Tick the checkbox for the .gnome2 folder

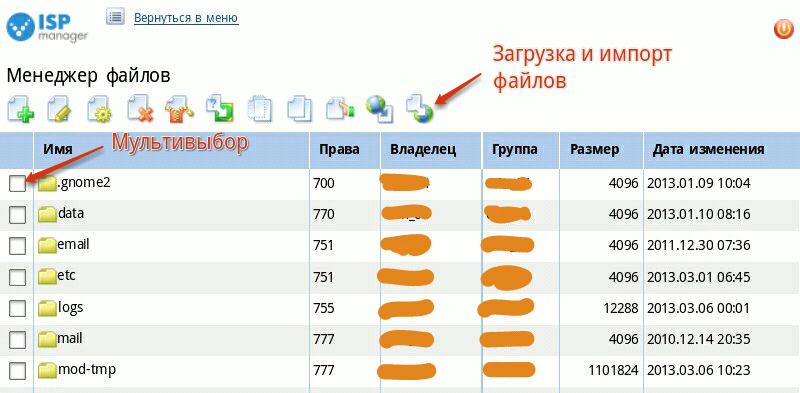point(17,183)
